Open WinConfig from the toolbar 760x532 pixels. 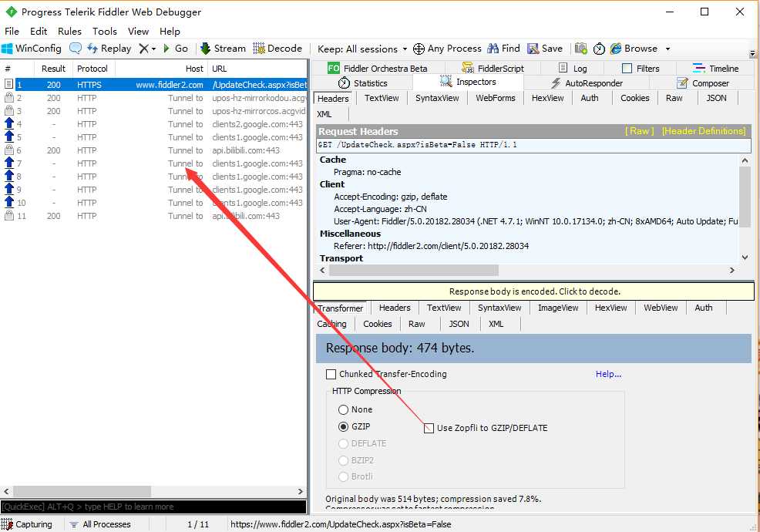pos(32,49)
